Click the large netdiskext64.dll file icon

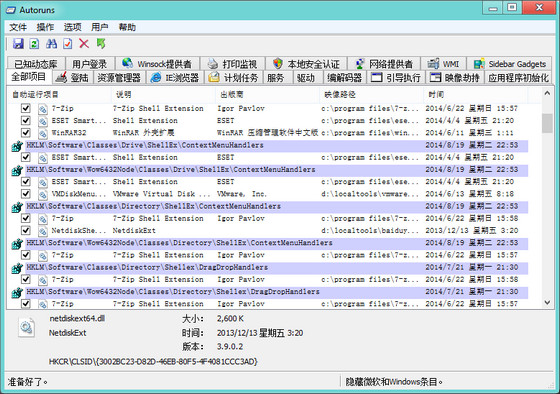pos(27,327)
